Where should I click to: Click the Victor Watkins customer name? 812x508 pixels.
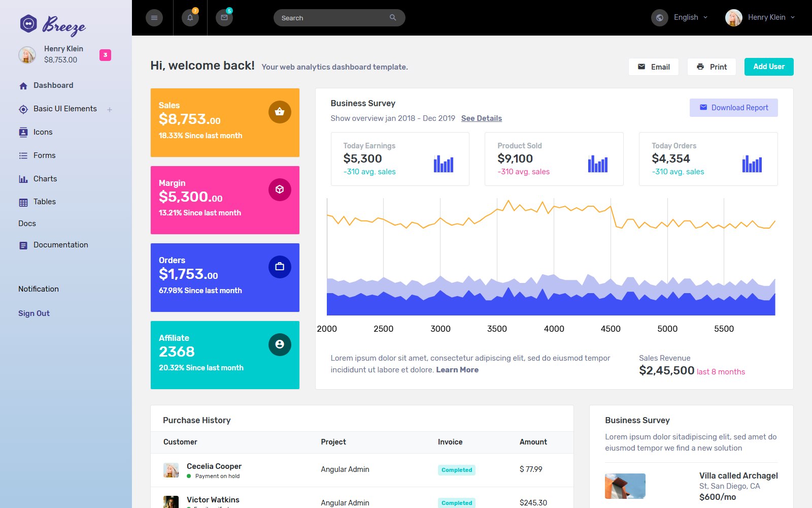coord(213,500)
